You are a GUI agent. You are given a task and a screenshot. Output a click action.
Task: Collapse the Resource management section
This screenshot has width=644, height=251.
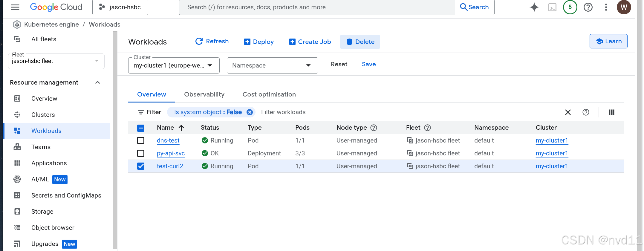97,82
